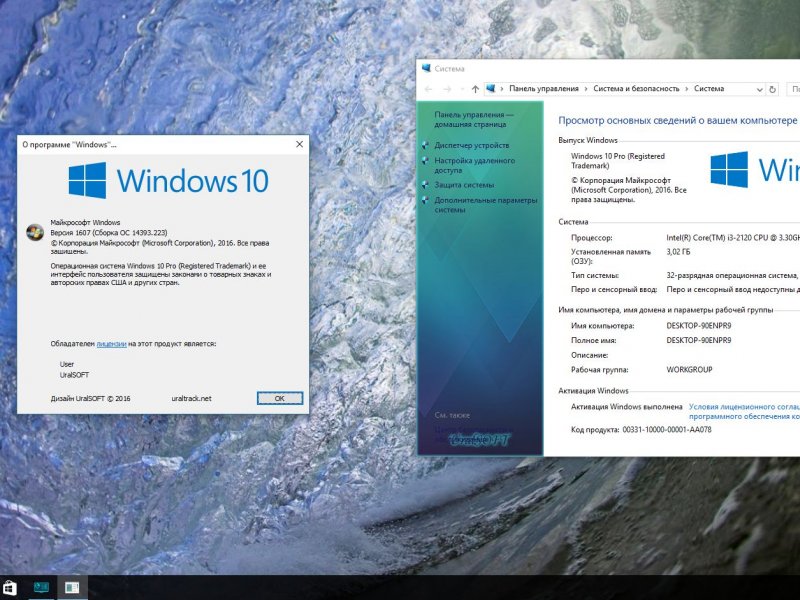Click computer icon in address bar
The image size is (800, 600).
(x=491, y=88)
